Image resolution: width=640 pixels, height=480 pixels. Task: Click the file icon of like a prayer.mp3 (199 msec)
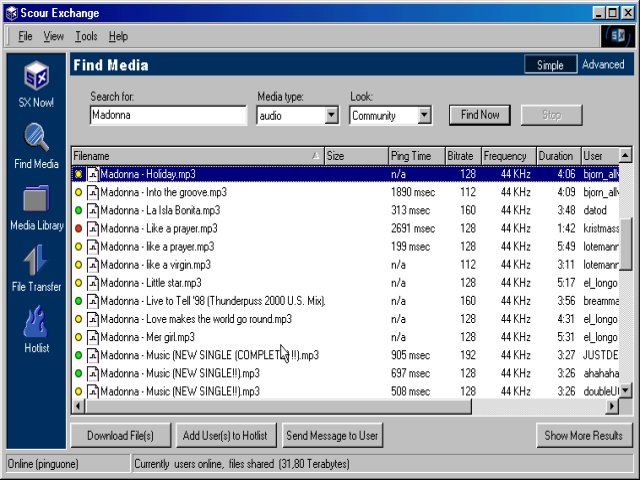93,247
